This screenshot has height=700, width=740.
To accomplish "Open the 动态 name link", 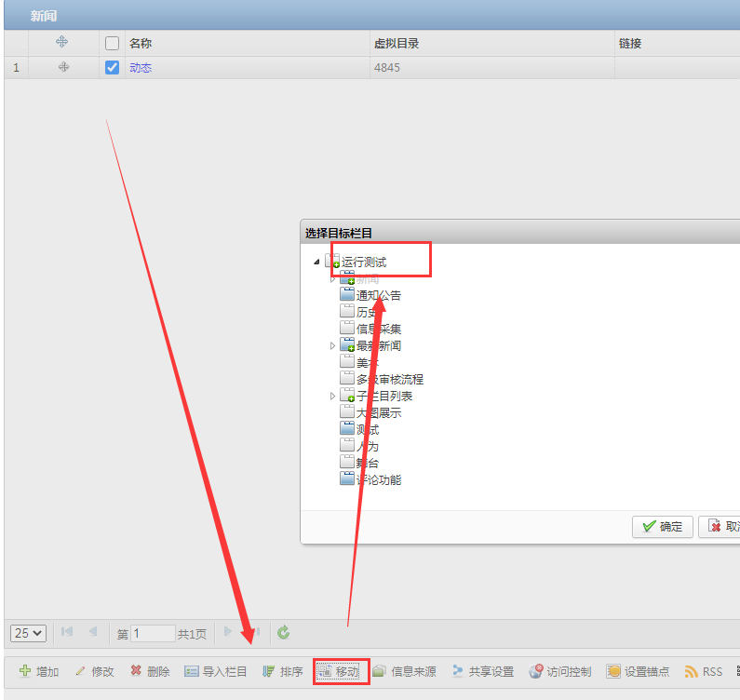I will (x=141, y=68).
